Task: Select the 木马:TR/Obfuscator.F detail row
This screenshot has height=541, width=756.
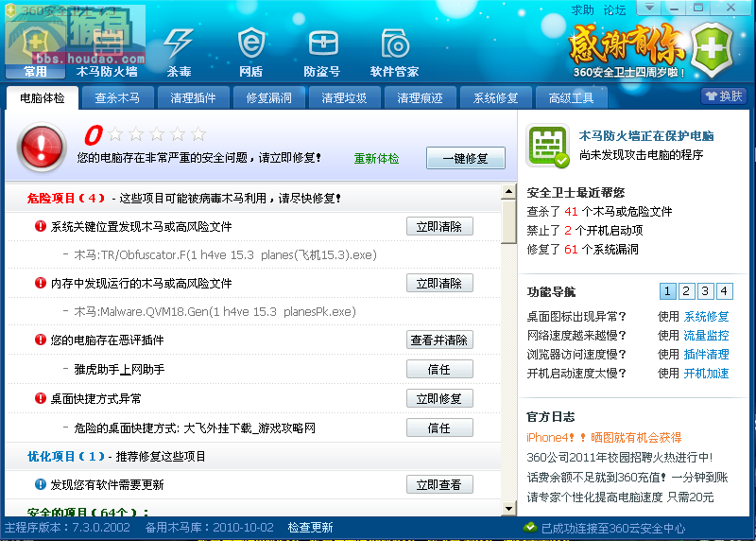Action: click(x=226, y=254)
